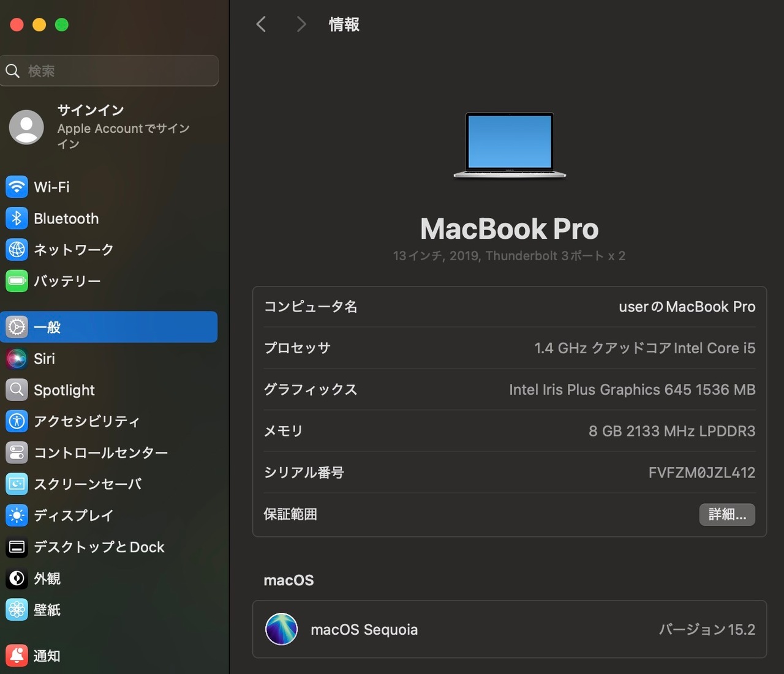Click the 壁紙 wallpaper icon
The width and height of the screenshot is (784, 674).
coord(17,610)
